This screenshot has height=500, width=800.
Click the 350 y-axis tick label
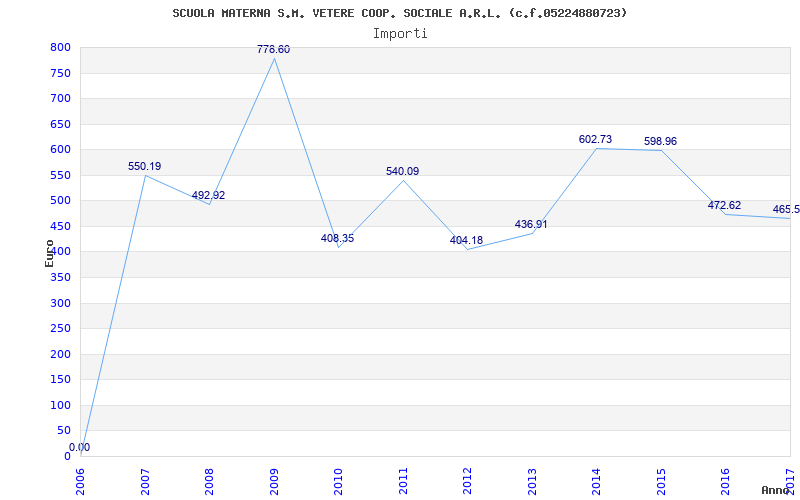pyautogui.click(x=60, y=278)
